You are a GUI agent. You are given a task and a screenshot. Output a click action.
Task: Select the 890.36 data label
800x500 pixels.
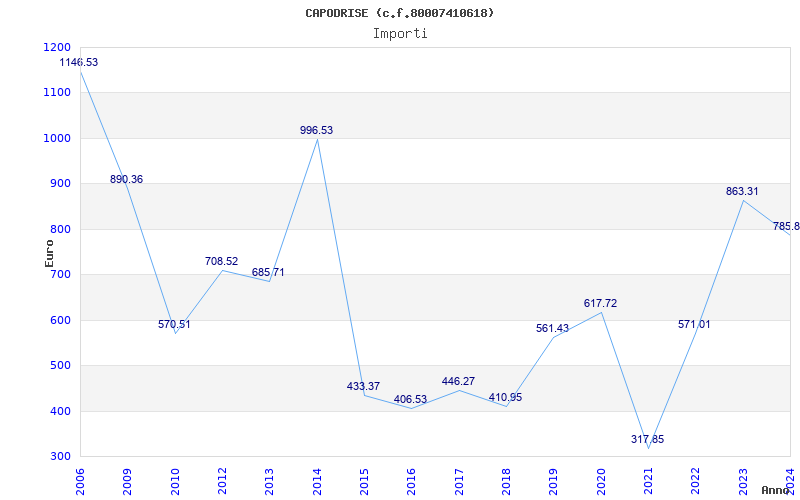tap(127, 179)
